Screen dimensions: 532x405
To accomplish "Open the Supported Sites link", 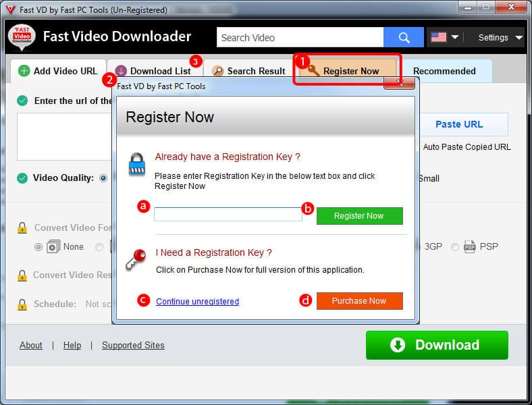I will (134, 346).
